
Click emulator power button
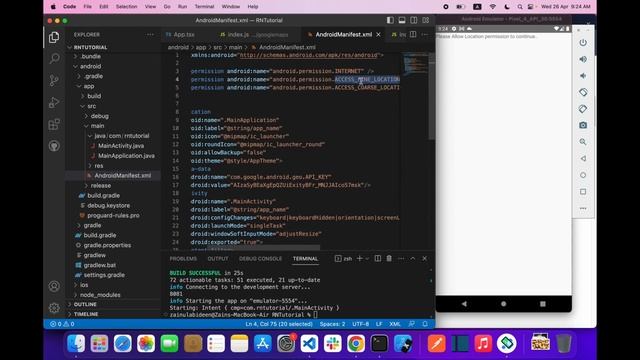[x=583, y=43]
